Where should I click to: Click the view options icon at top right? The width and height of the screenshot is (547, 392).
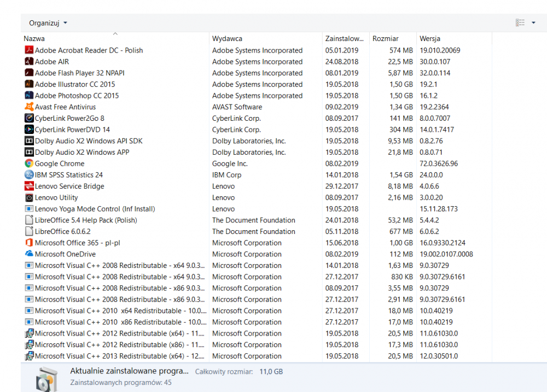pyautogui.click(x=520, y=23)
